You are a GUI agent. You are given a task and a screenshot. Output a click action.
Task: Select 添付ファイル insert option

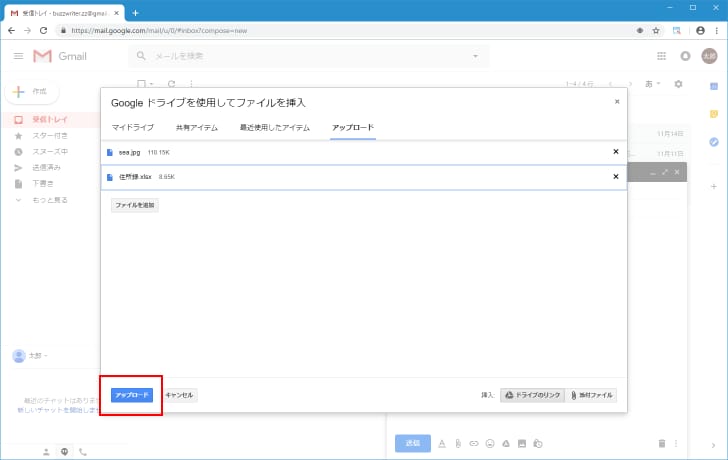(591, 395)
